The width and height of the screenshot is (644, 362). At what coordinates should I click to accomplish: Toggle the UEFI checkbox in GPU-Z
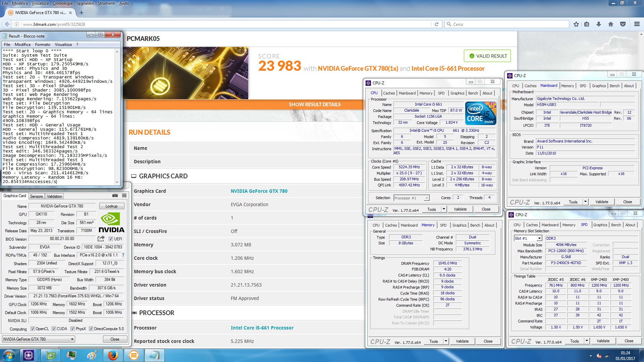coord(111,239)
